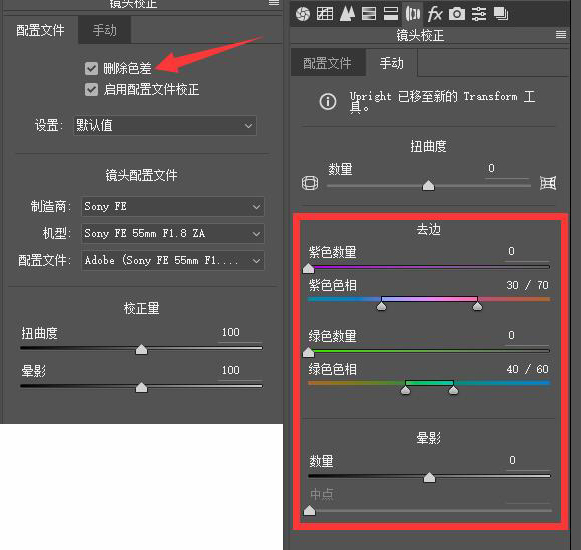The width and height of the screenshot is (581, 550).
Task: Select the Lens Corrections panel icon
Action: click(x=412, y=14)
